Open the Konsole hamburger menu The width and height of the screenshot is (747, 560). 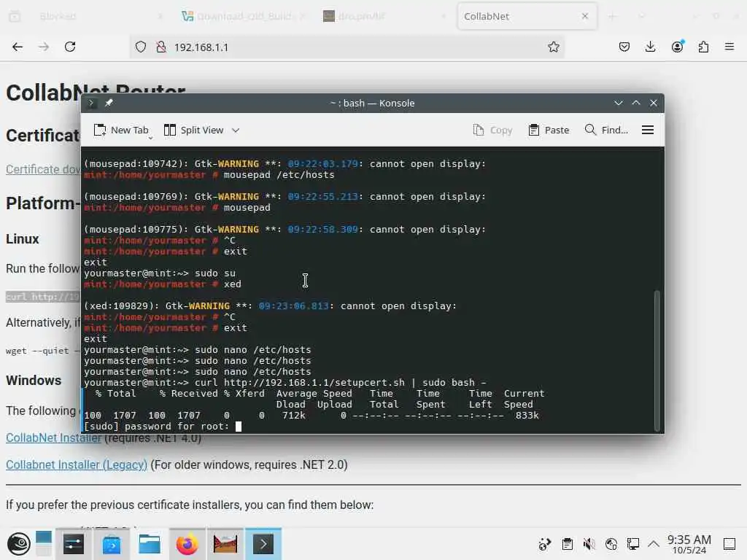[648, 130]
